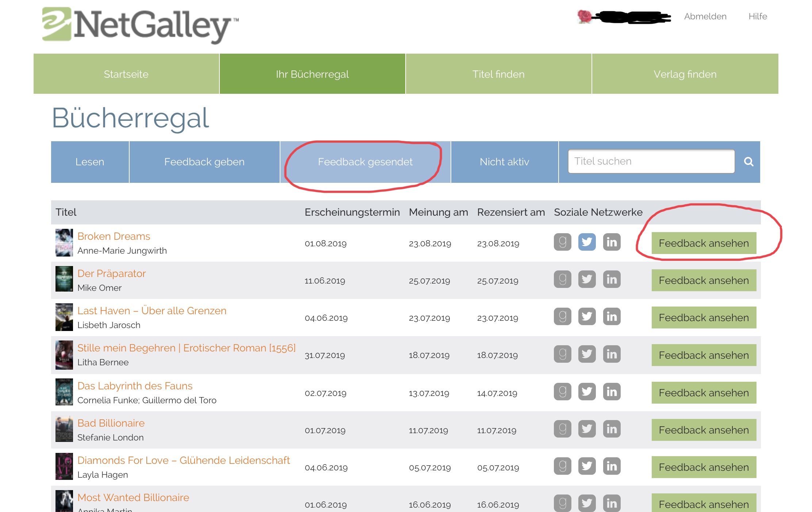This screenshot has height=512, width=812.
Task: Share Diamonds For Love on Twitter
Action: click(587, 466)
